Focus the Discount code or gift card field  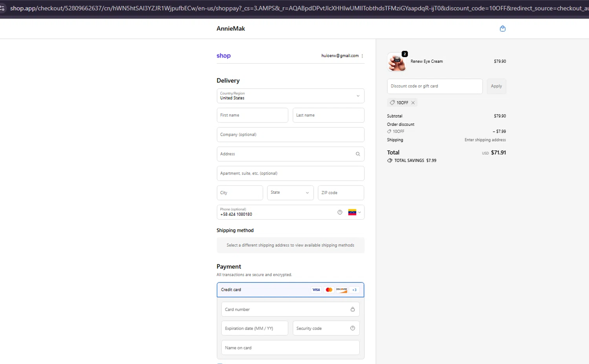point(435,86)
